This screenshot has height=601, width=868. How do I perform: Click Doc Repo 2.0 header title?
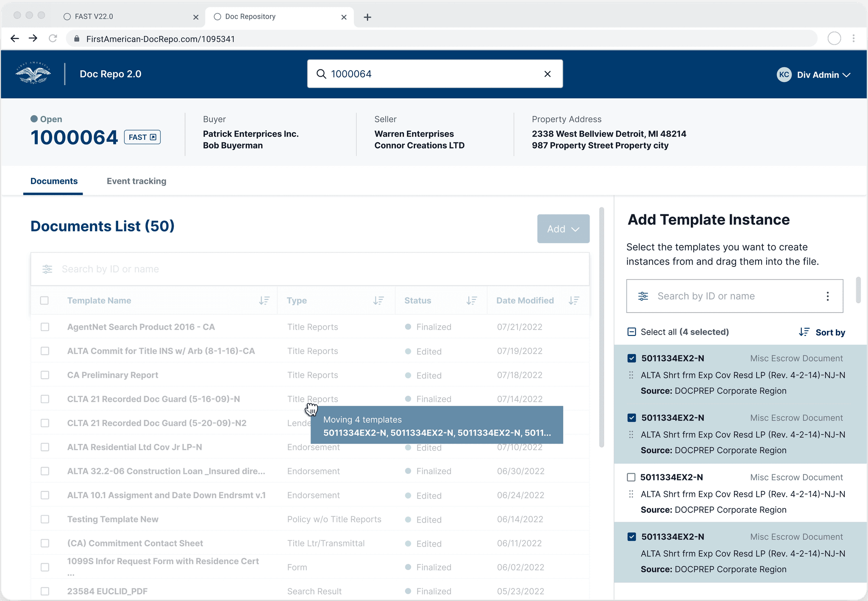tap(110, 74)
